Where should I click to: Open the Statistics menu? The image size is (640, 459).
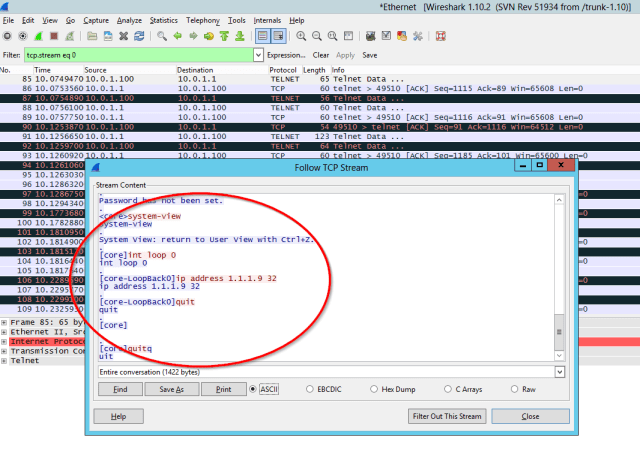(163, 20)
